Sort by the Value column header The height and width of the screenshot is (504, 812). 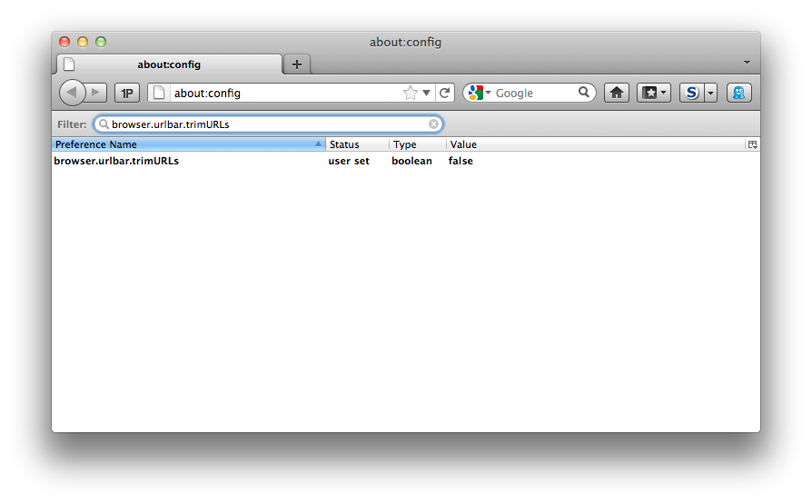pos(596,144)
